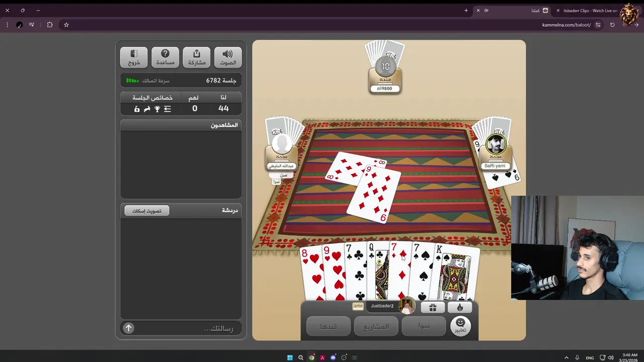Click the المشاريع projects button
Viewport: 644px width, 362px height.
coord(376,326)
